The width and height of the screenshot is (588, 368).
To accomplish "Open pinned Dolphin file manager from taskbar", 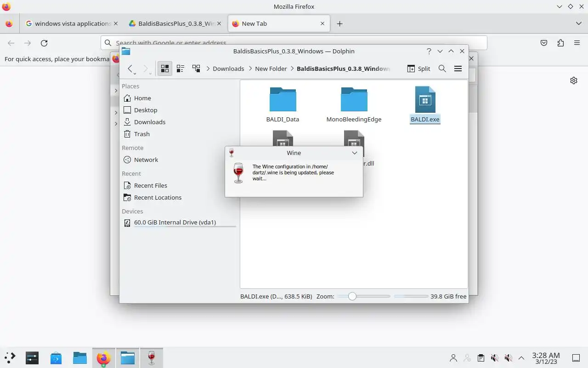I will tap(80, 357).
